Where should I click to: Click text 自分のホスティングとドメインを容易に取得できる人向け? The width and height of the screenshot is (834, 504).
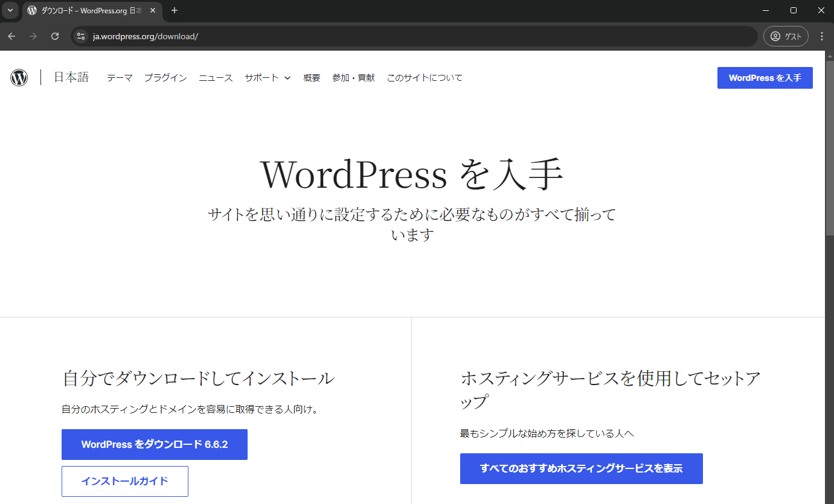190,409
